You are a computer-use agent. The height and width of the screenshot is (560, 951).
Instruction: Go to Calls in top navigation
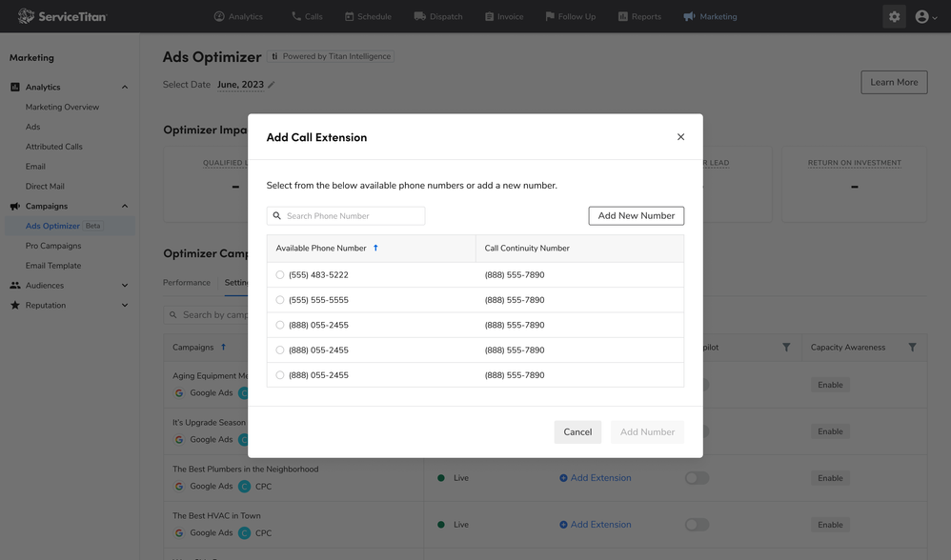tap(307, 16)
